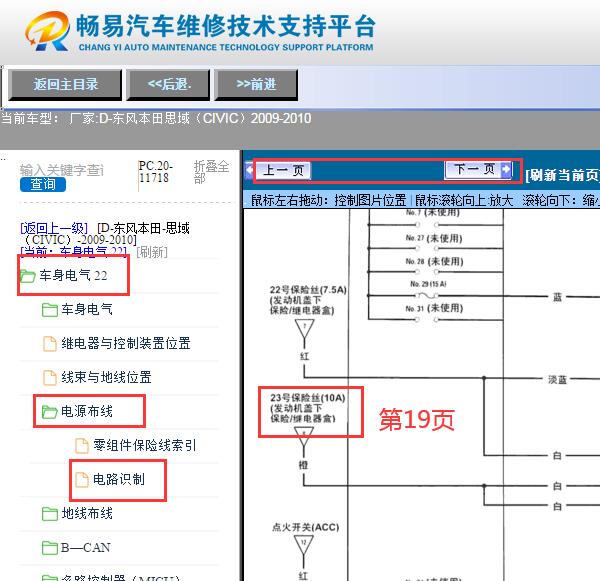Click the platform logo icon in header
This screenshot has width=600, height=581.
coord(48,31)
